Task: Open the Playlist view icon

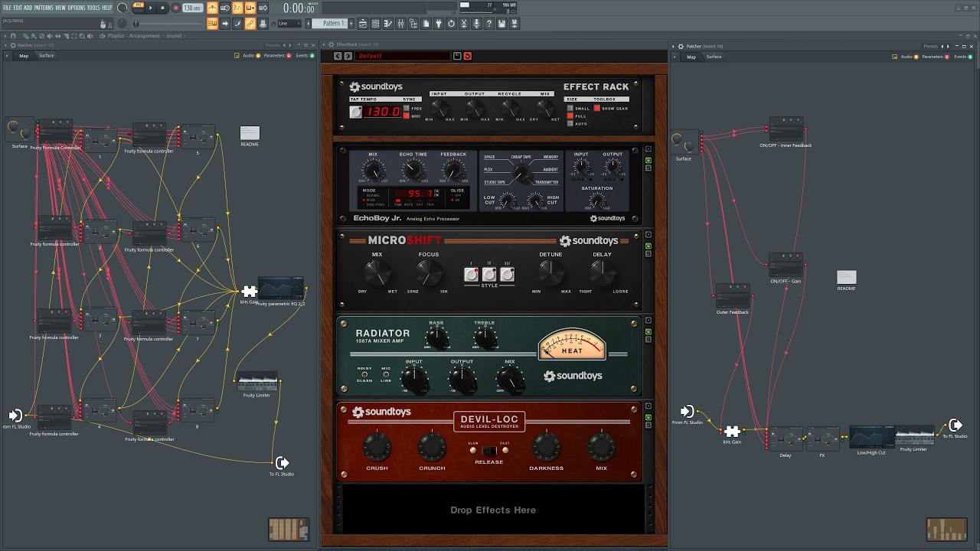Action: click(363, 24)
